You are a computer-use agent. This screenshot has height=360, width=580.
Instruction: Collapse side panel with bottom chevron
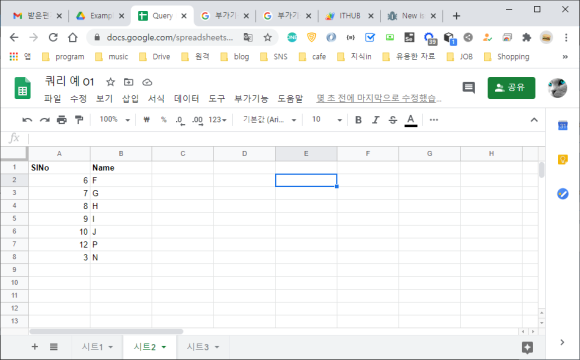(x=562, y=342)
